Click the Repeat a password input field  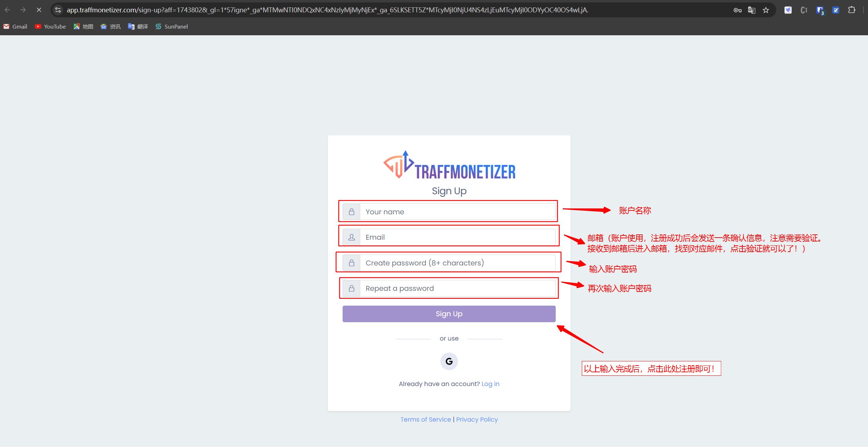click(x=448, y=288)
